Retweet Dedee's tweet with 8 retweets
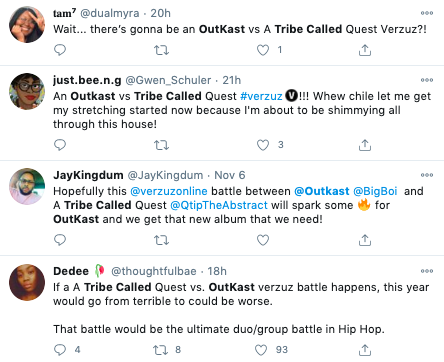Viewport: 444px width, 362px height. (161, 350)
